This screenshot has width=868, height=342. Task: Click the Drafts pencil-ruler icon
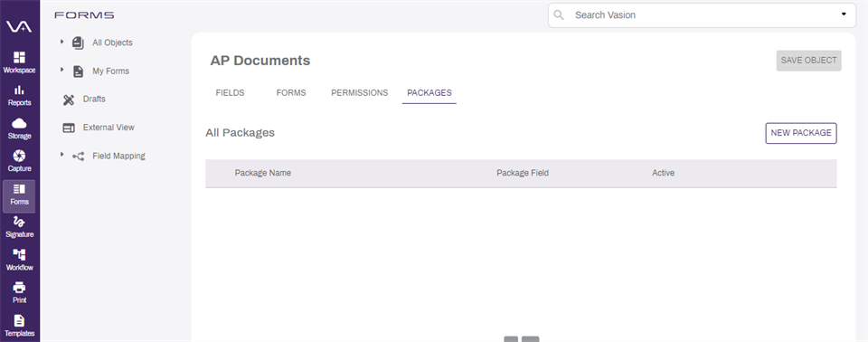[69, 100]
